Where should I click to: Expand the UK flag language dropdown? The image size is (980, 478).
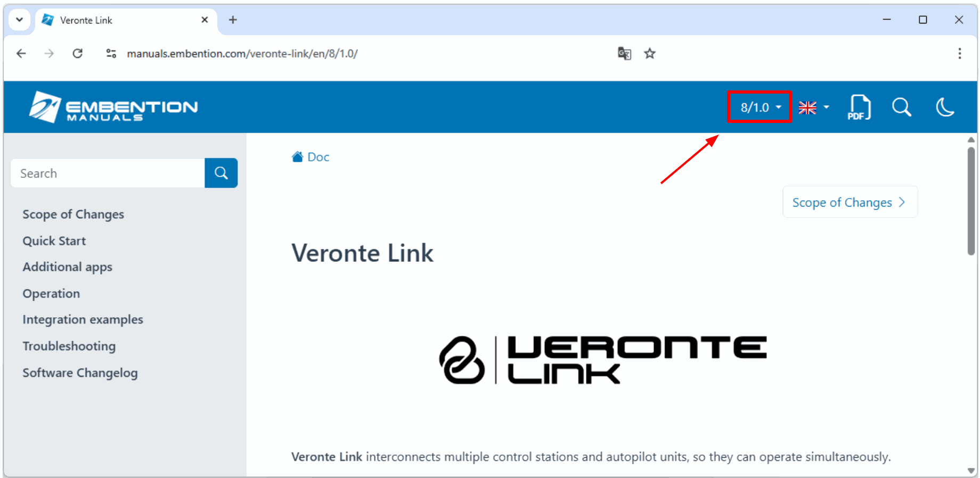coord(814,108)
